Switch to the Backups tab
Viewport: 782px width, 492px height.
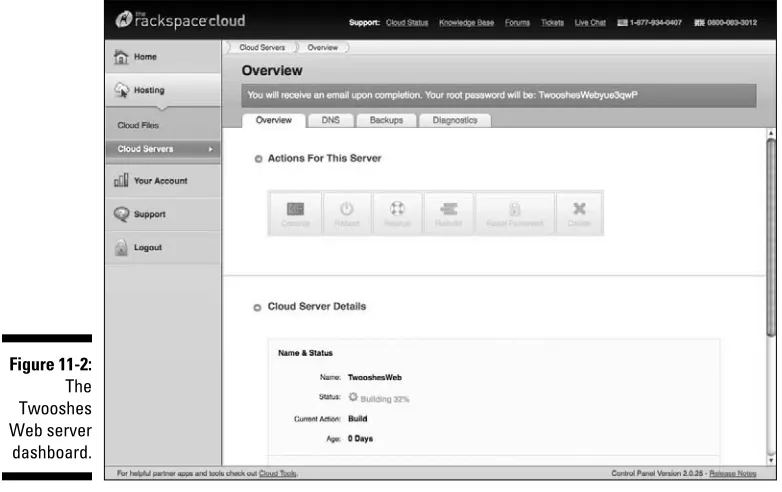pos(387,120)
